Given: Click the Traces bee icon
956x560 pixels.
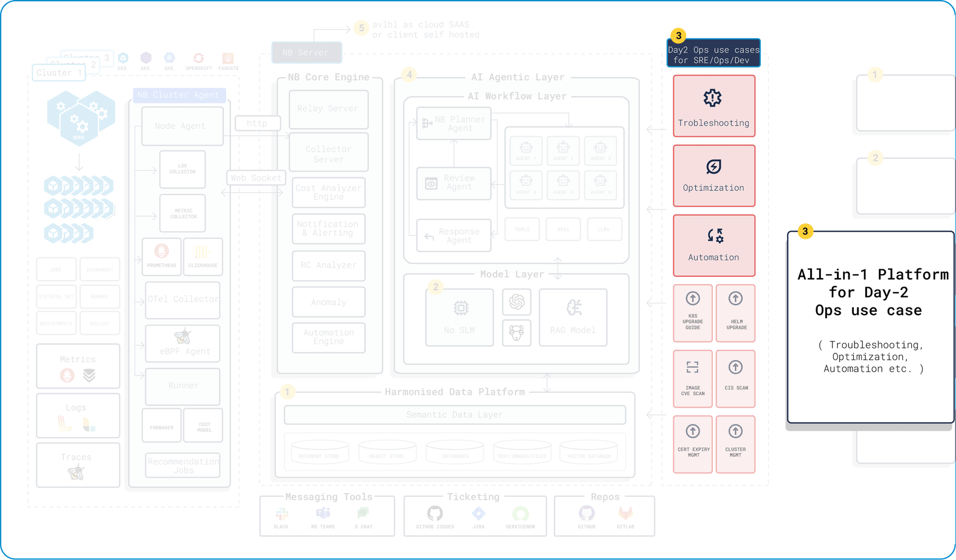Looking at the screenshot, I should pyautogui.click(x=76, y=473).
